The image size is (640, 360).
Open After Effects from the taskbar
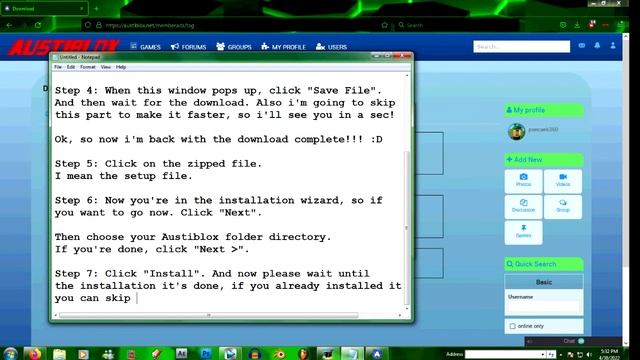click(x=181, y=353)
